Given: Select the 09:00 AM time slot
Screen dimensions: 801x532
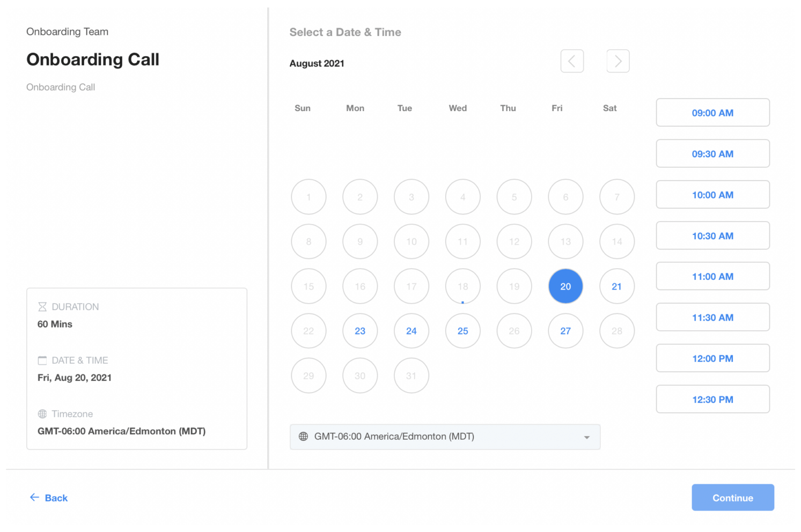Looking at the screenshot, I should point(712,113).
